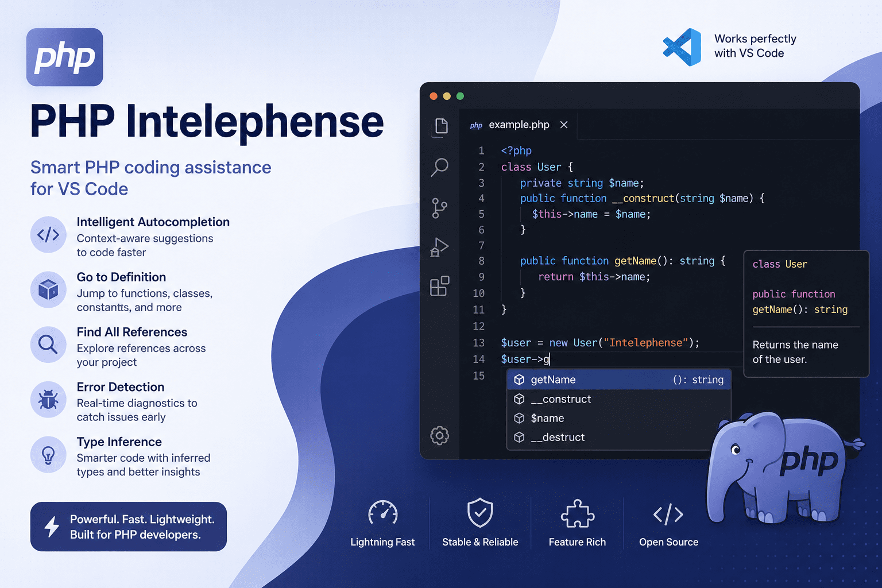Viewport: 882px width, 588px height.
Task: Click the 'Intelligent Autocompletion' heading
Action: click(153, 222)
